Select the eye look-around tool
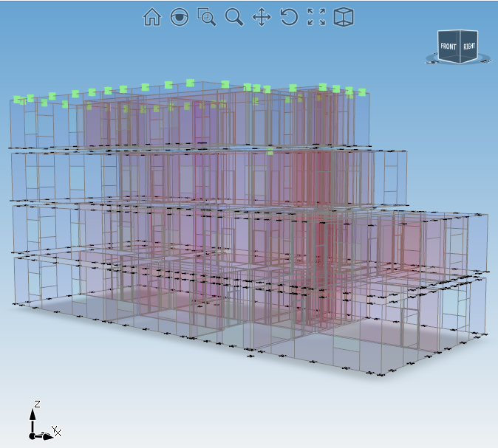The width and height of the screenshot is (498, 448). pos(179,17)
